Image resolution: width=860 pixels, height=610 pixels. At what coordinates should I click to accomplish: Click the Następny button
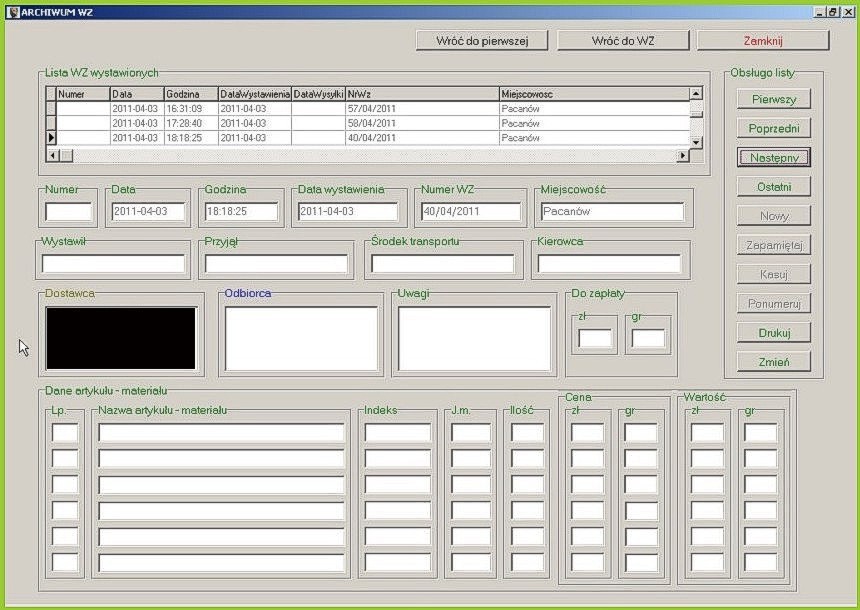pyautogui.click(x=774, y=157)
